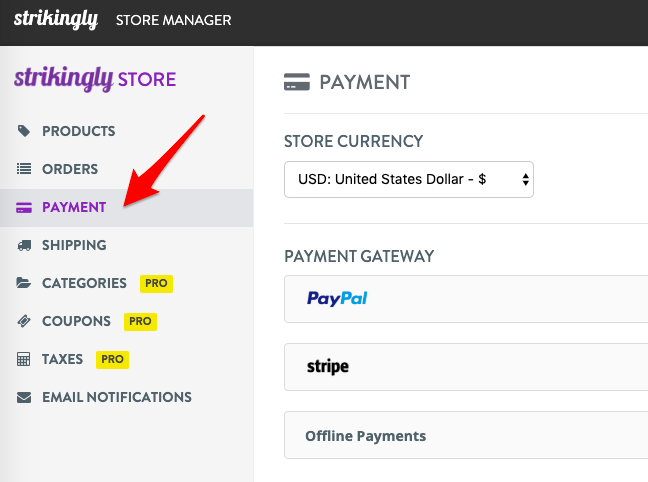This screenshot has width=648, height=482.
Task: Click the credit card icon beside the Payment heading
Action: (x=297, y=82)
